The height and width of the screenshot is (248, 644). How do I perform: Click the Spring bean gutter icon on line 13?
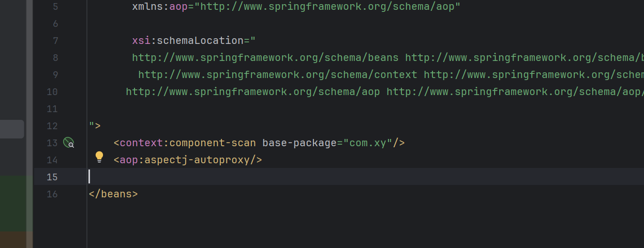69,143
